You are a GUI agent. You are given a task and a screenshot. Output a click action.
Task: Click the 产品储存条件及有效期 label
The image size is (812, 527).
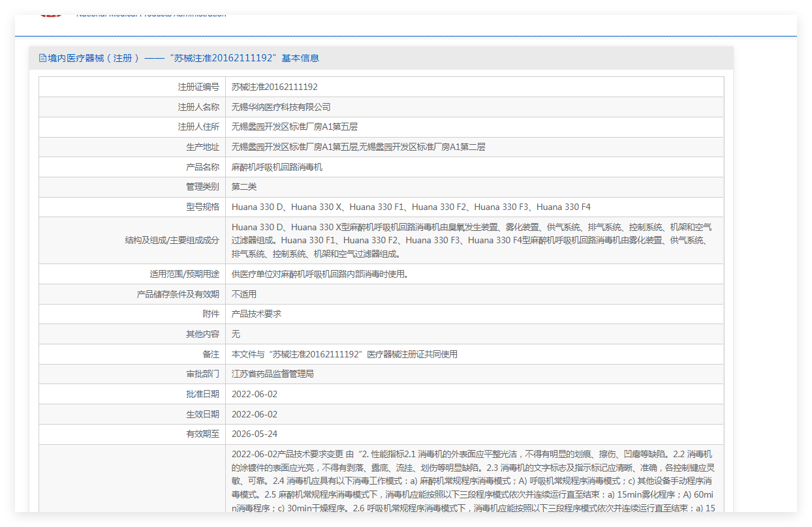(x=178, y=294)
